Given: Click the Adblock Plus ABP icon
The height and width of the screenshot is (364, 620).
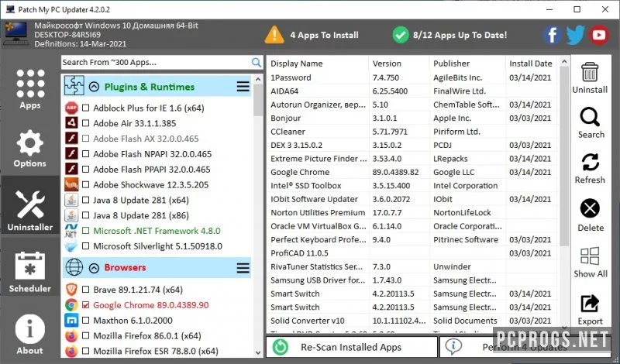Looking at the screenshot, I should 71,108.
